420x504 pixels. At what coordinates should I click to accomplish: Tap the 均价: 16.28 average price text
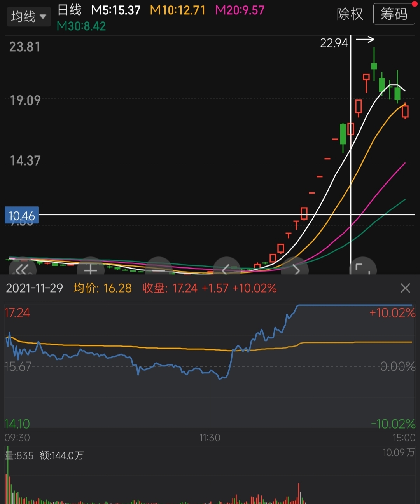[x=103, y=288]
